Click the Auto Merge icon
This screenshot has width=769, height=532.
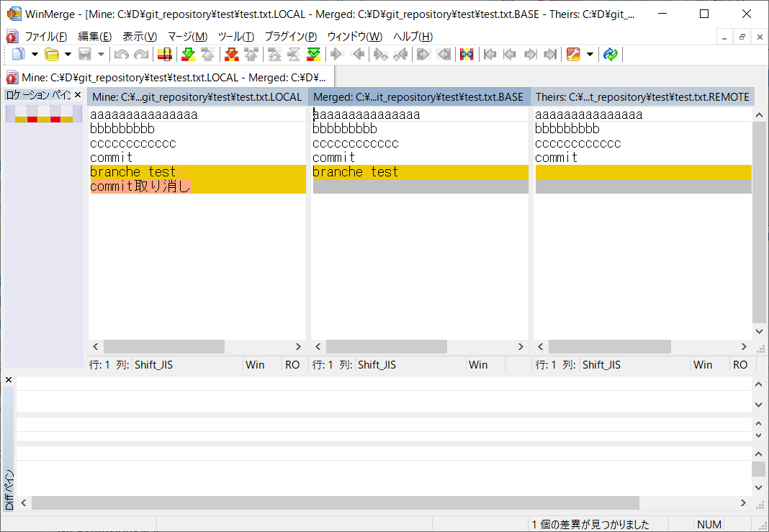467,54
